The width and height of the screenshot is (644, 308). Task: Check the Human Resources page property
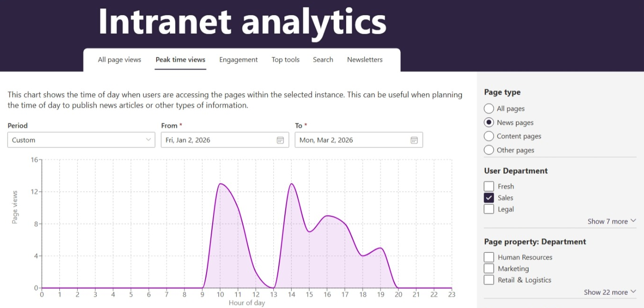click(489, 257)
